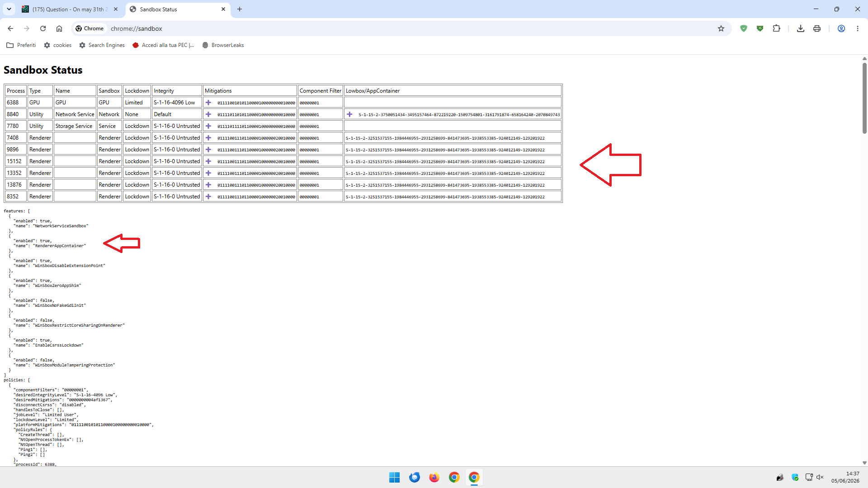
Task: Click "NetworkServiceSandbox" feature name text
Action: pyautogui.click(x=61, y=226)
